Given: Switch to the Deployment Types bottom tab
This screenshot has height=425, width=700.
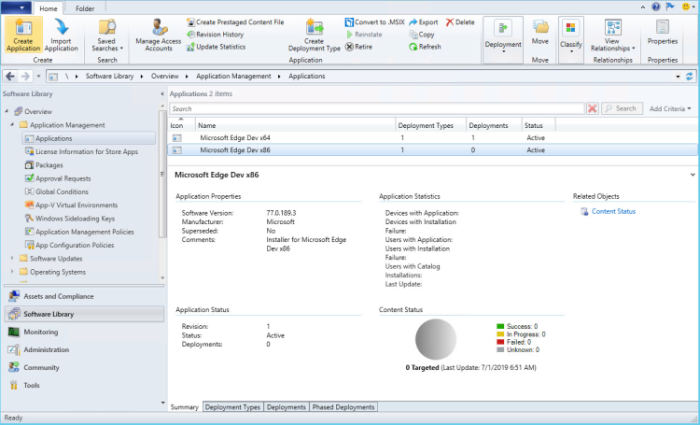Looking at the screenshot, I should tap(233, 407).
